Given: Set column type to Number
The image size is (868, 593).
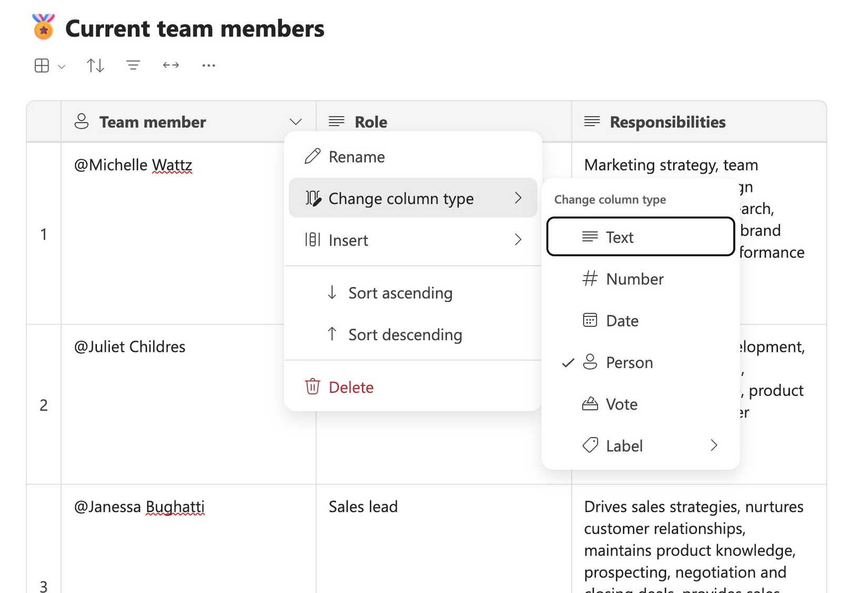Looking at the screenshot, I should point(634,279).
